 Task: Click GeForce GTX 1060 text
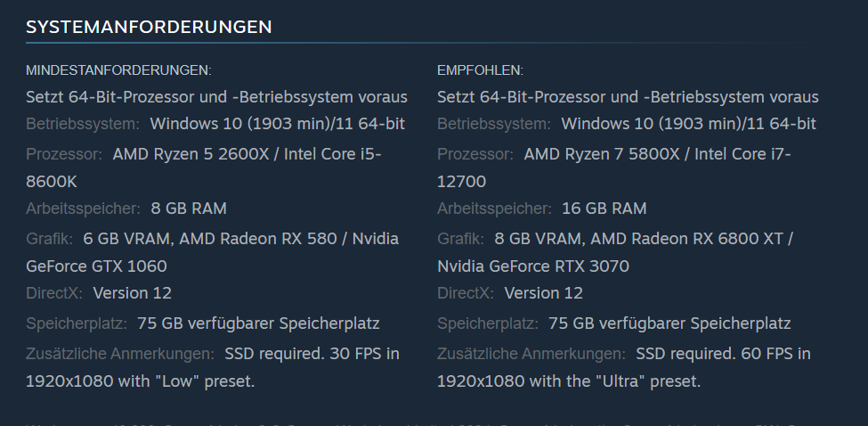pyautogui.click(x=96, y=266)
